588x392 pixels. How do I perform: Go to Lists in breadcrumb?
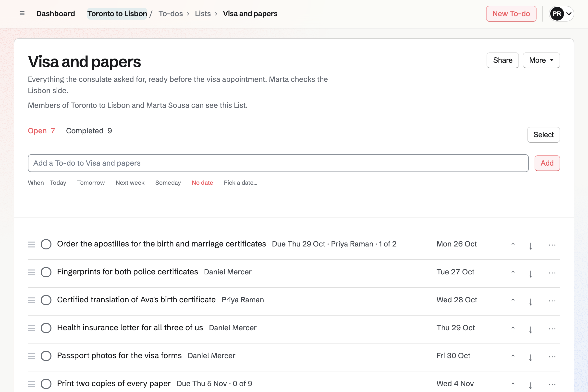(x=203, y=13)
